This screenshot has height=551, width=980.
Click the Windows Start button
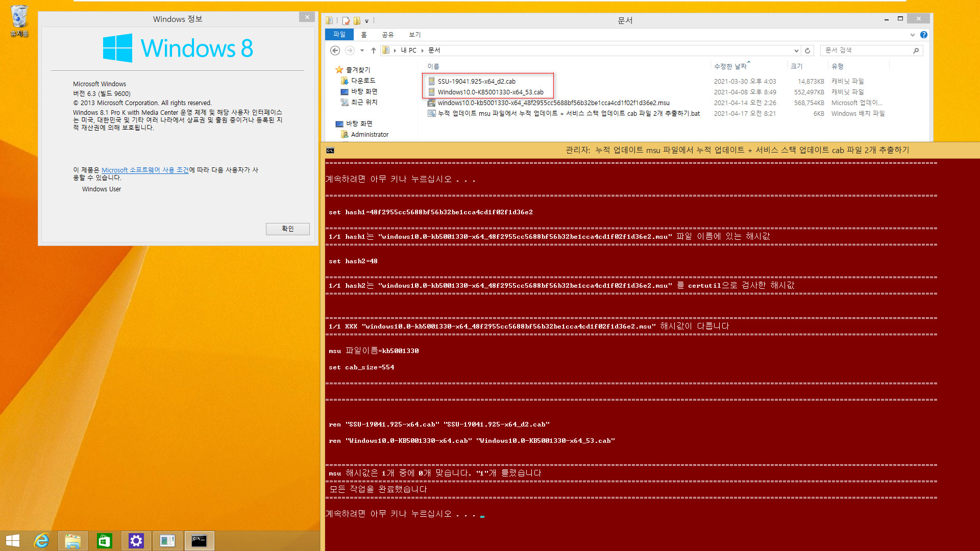coord(12,541)
